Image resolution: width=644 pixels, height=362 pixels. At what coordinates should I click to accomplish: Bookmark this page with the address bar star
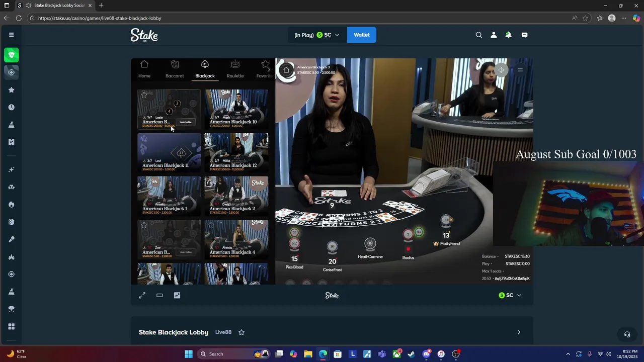point(585,18)
